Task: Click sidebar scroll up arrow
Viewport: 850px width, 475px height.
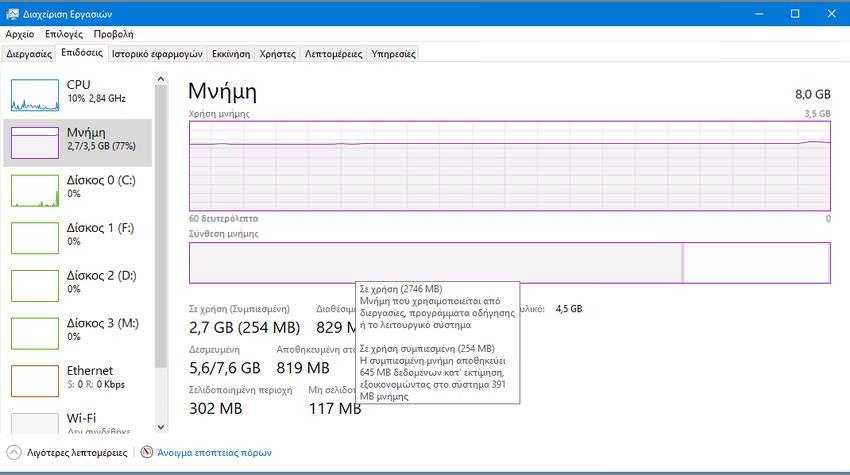Action: tap(160, 79)
